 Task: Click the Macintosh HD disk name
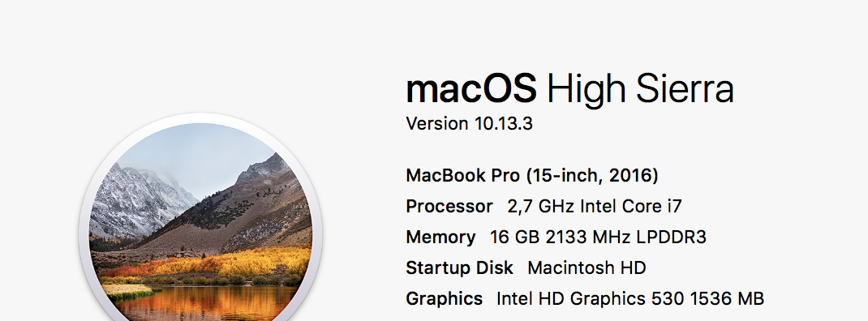(x=587, y=268)
